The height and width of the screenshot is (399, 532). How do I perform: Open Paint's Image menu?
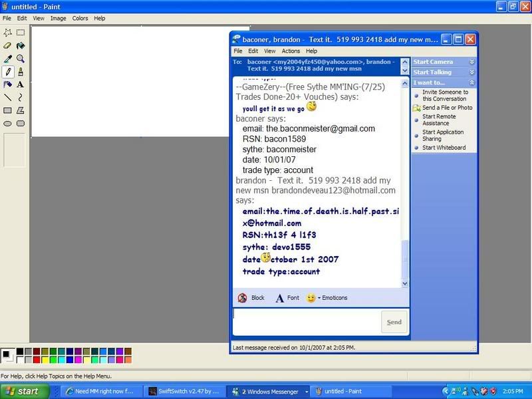click(59, 19)
